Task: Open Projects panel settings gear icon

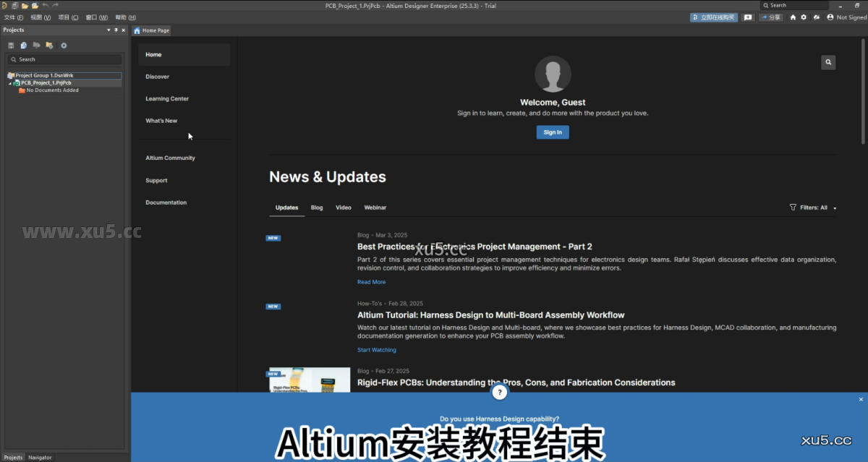Action: point(64,44)
